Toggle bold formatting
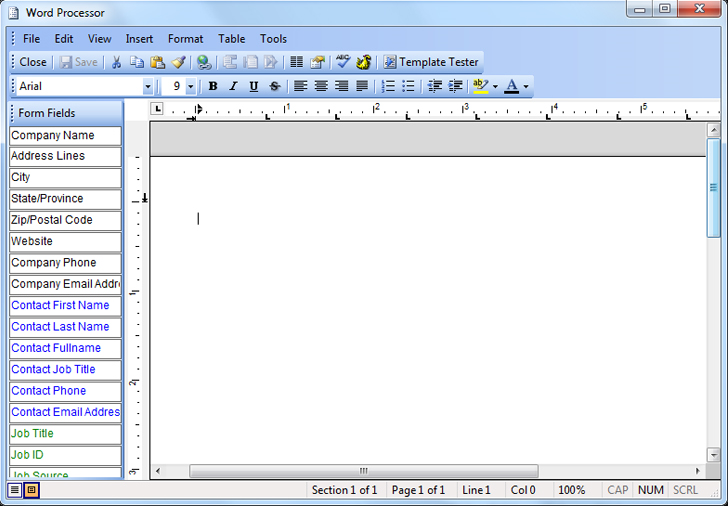Viewport: 728px width, 506px height. pyautogui.click(x=213, y=86)
